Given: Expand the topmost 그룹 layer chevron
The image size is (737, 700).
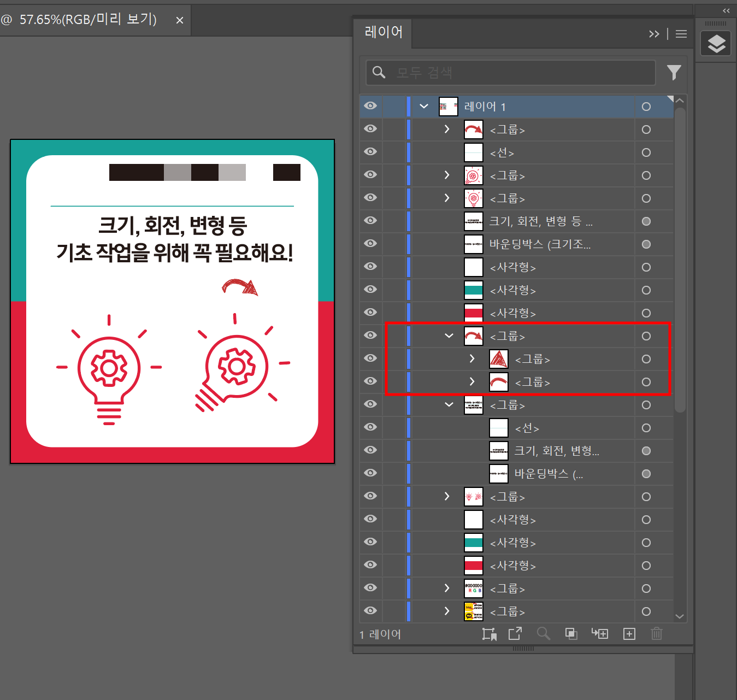Looking at the screenshot, I should [446, 130].
